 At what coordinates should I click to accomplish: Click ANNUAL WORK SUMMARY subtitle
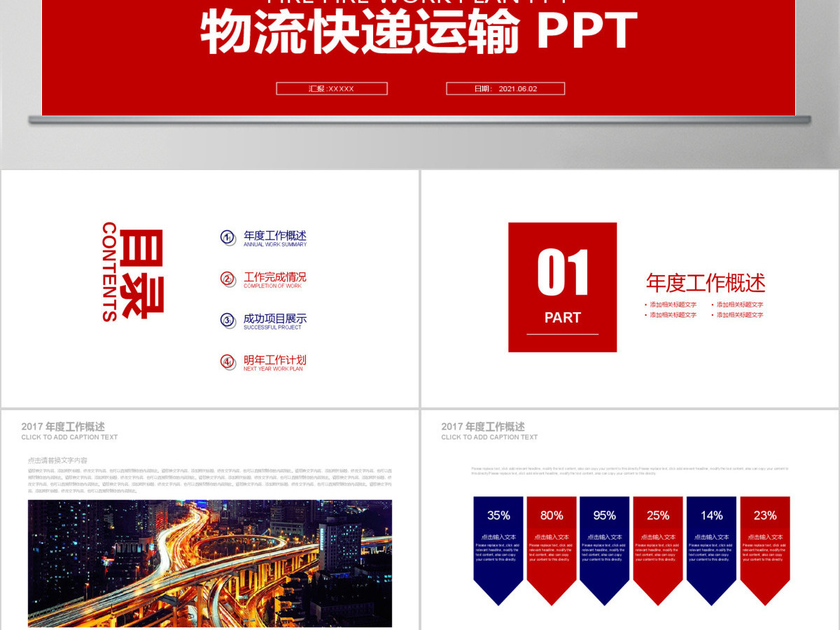275,244
